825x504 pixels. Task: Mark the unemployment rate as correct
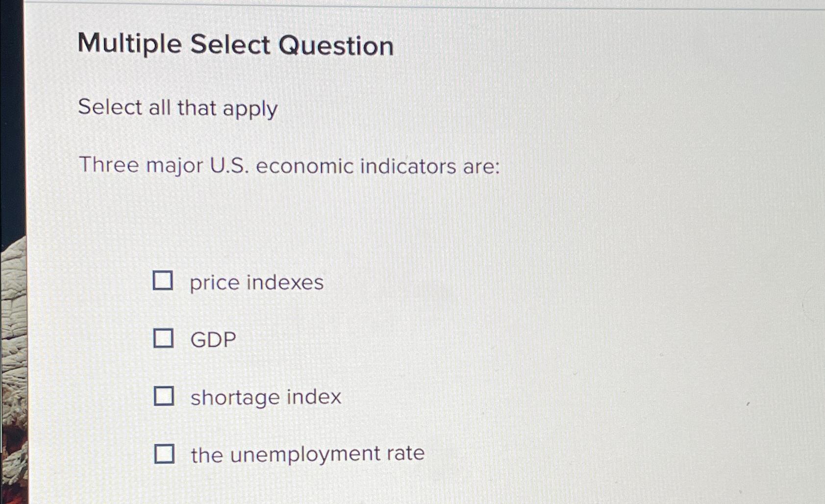pos(165,454)
